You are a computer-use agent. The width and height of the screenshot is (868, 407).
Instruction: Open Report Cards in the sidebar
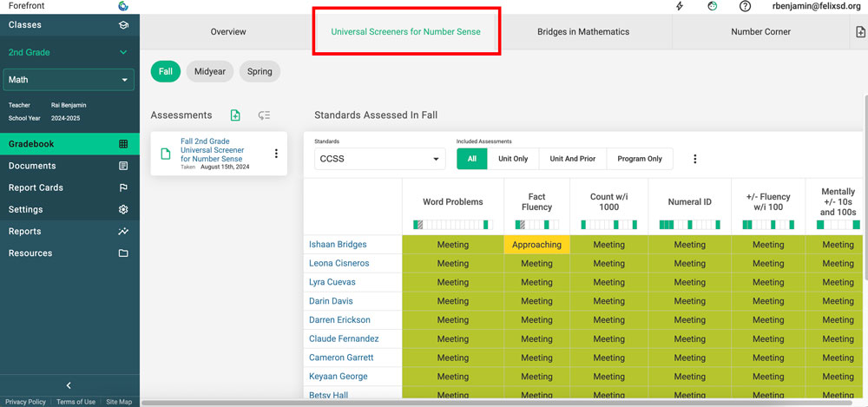coord(36,187)
